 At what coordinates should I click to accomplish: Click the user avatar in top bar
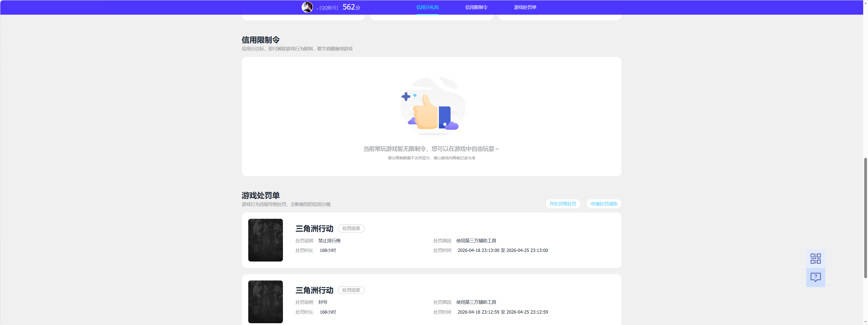[x=307, y=7]
